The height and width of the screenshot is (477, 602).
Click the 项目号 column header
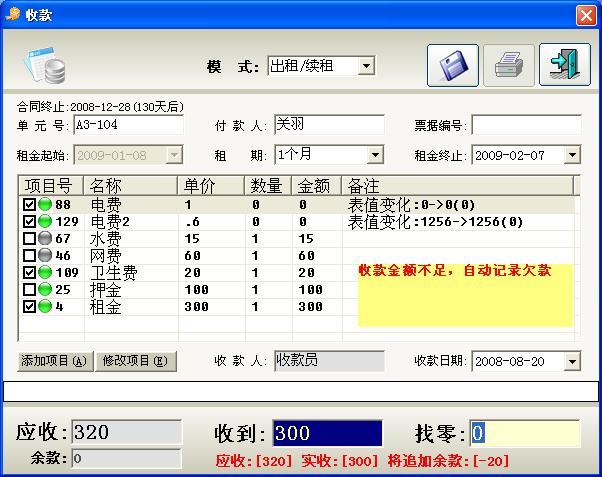(x=51, y=186)
